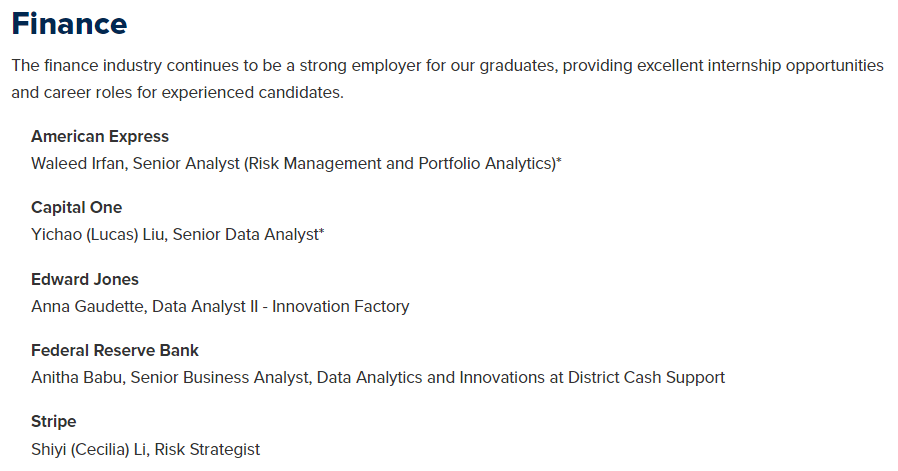Click the Finance section heading
This screenshot has width=898, height=471.
(x=69, y=24)
